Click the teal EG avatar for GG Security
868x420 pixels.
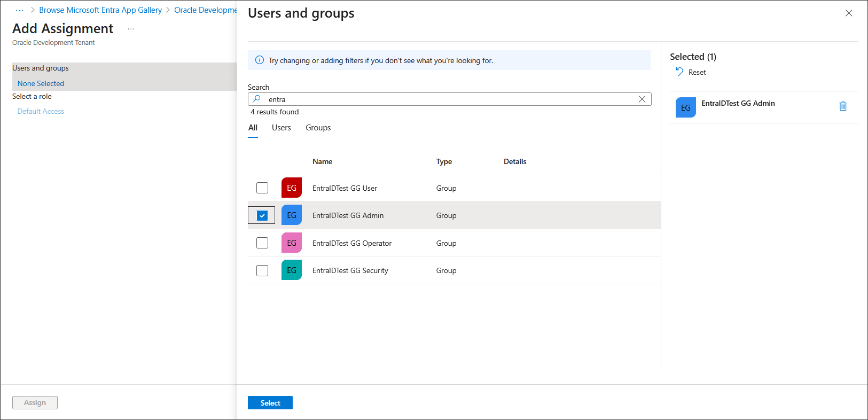point(292,270)
